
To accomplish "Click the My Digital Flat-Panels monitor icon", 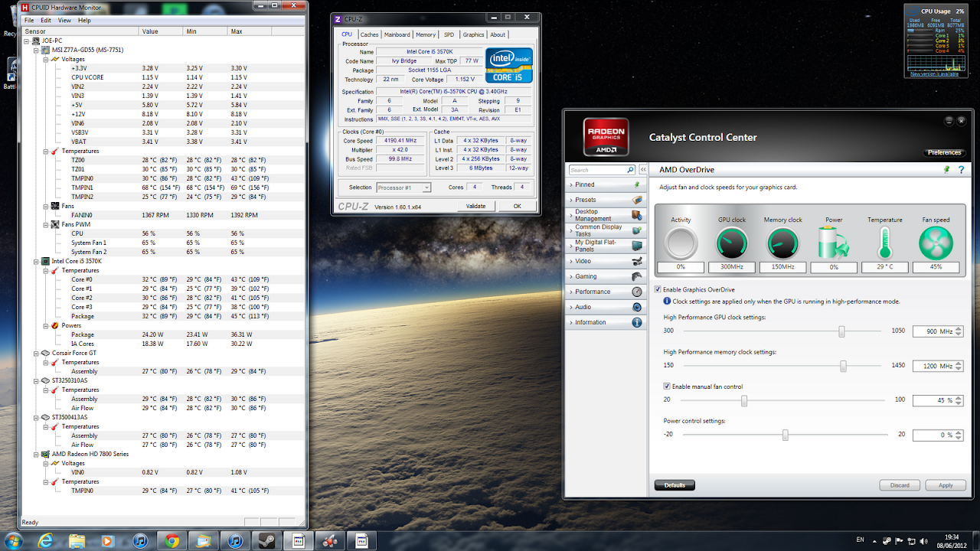I will 637,246.
